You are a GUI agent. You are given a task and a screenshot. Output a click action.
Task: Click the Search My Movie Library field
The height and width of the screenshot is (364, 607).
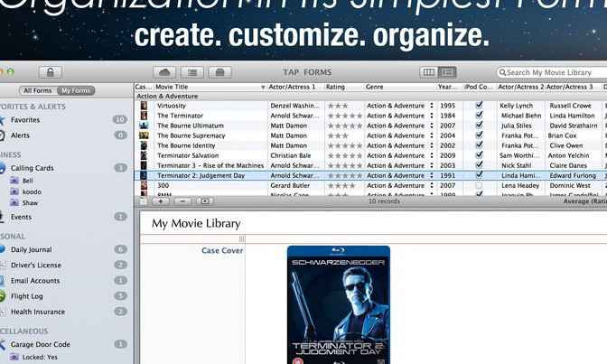553,72
